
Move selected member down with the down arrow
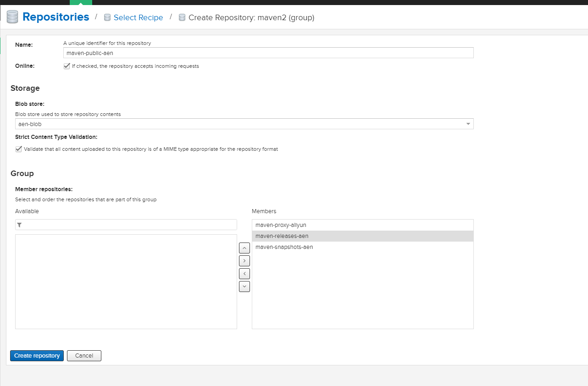(x=244, y=287)
